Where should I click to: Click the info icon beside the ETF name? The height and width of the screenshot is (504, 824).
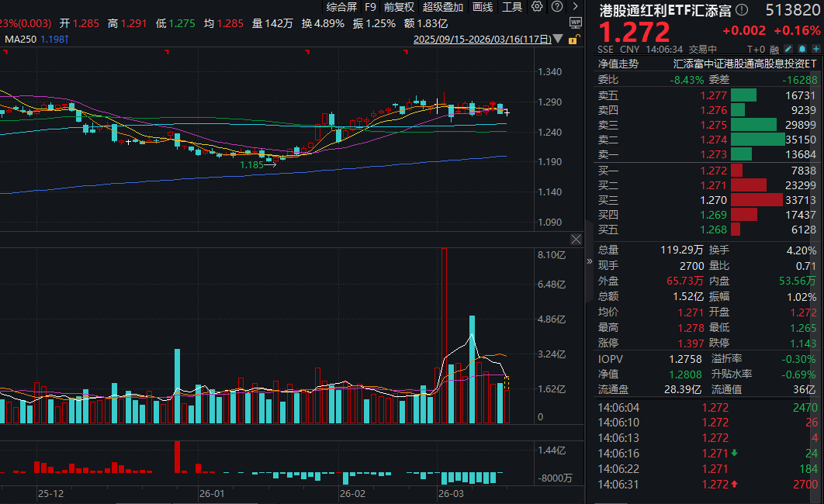point(742,10)
